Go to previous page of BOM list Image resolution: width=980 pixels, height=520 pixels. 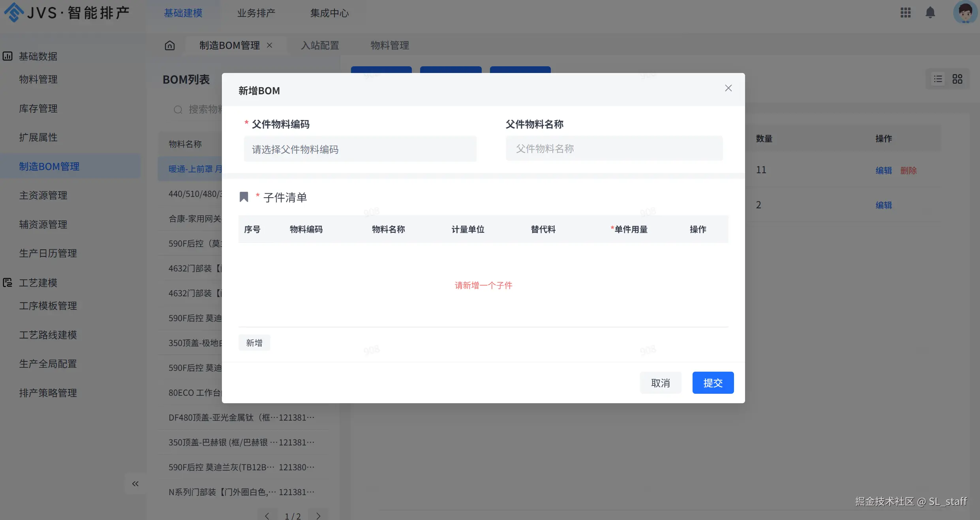(x=267, y=516)
